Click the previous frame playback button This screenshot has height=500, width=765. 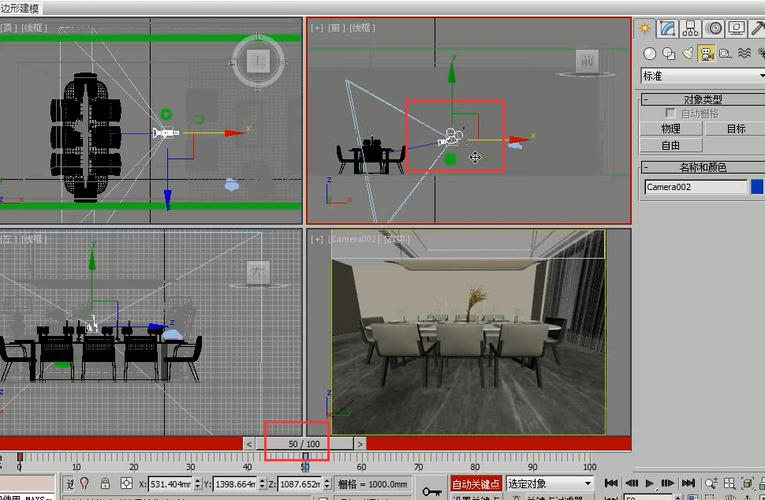pos(631,483)
